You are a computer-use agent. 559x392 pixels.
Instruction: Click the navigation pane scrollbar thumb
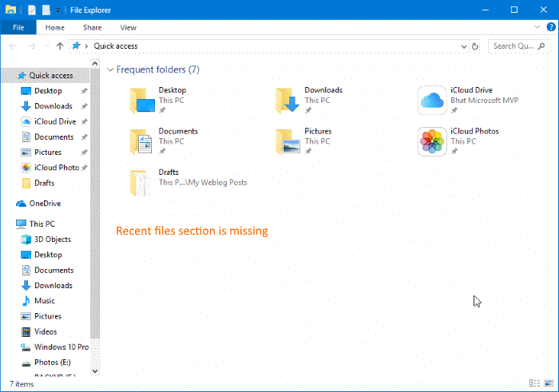[95, 203]
